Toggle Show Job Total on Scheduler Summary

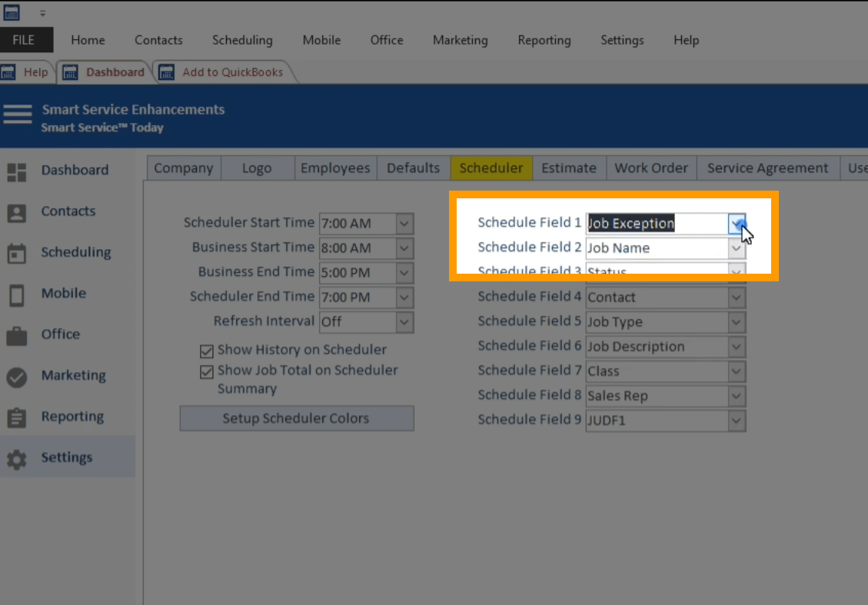tap(207, 371)
